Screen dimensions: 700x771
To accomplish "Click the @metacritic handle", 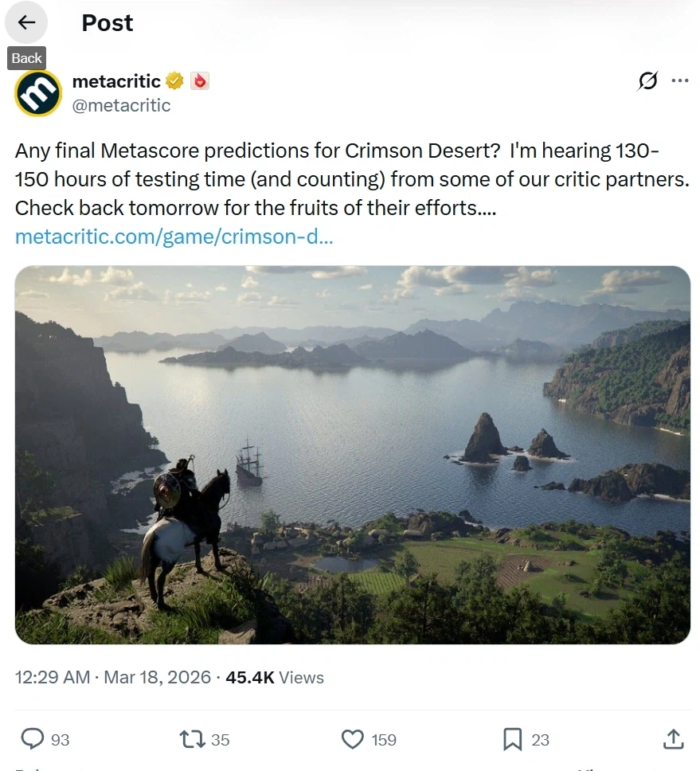I will [121, 105].
